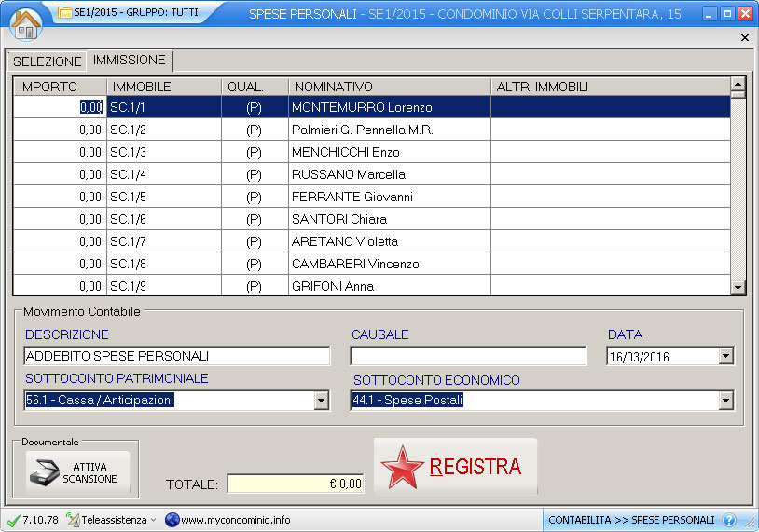This screenshot has height=532, width=759.
Task: Click the red star Registra icon
Action: tap(403, 469)
